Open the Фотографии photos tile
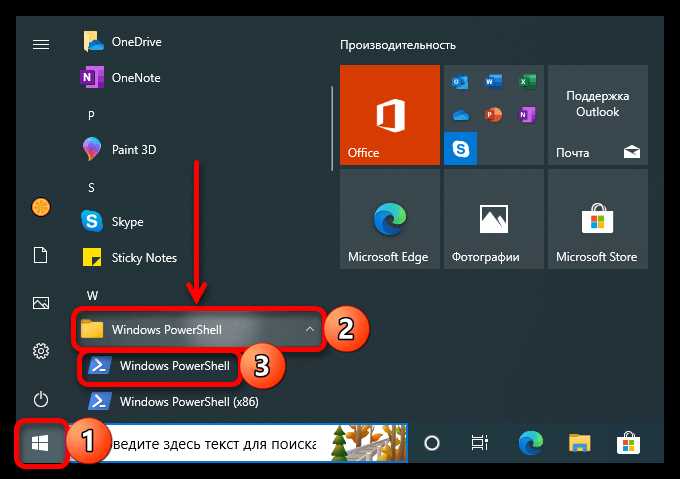Viewport: 680px width, 479px height. pyautogui.click(x=494, y=219)
